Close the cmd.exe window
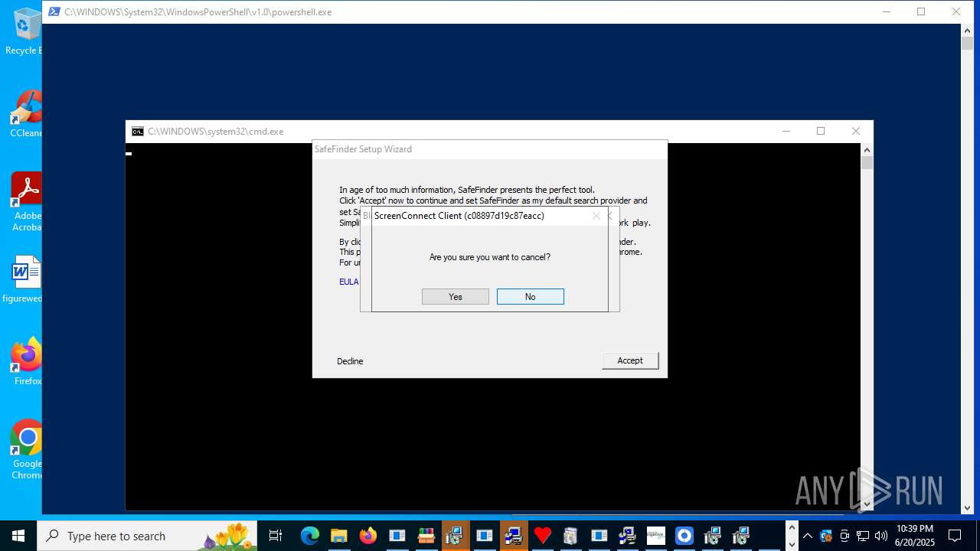The height and width of the screenshot is (551, 980). coord(856,131)
